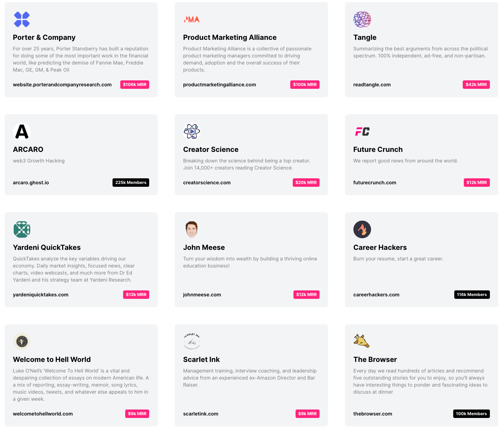Click the Welcome to Hell World round badge logo
Screen dimensions: 504x431
22,341
